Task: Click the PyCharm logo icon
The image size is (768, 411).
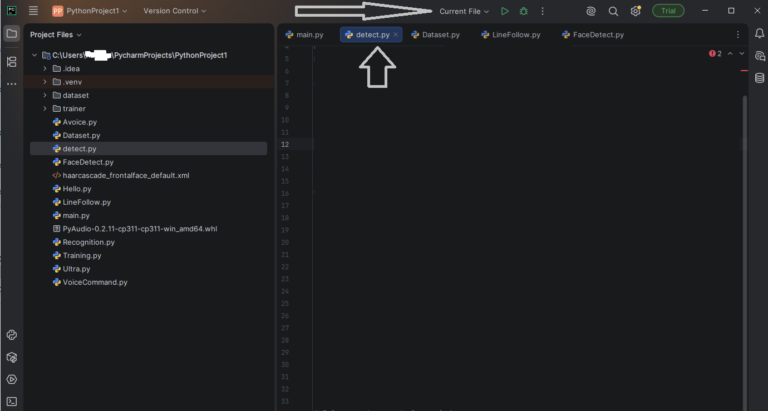Action: [11, 10]
